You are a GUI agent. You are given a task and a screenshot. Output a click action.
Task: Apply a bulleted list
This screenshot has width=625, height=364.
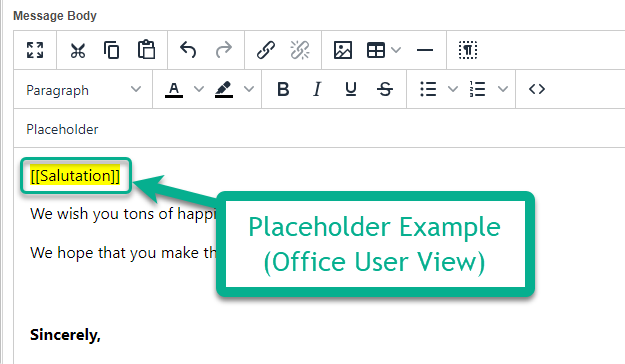(428, 89)
